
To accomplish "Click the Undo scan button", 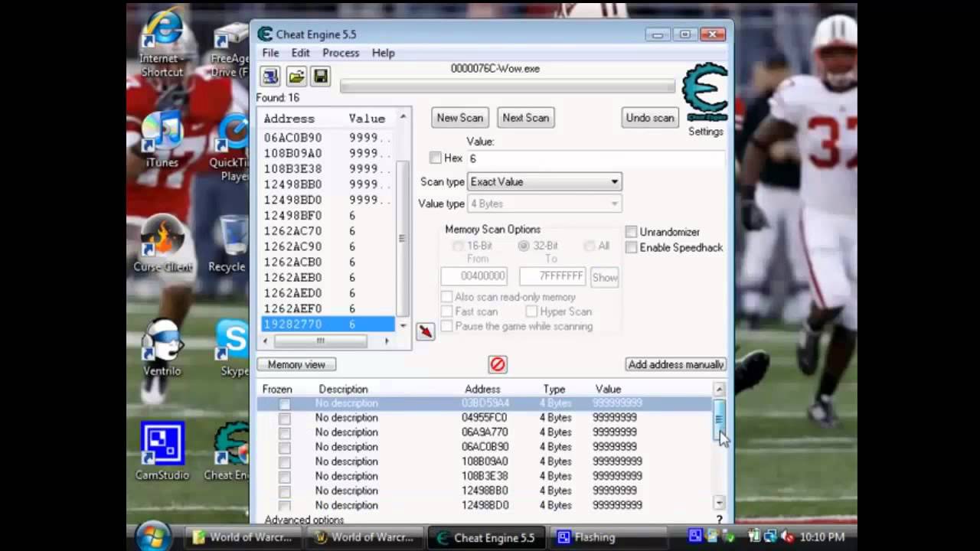I will pos(650,118).
